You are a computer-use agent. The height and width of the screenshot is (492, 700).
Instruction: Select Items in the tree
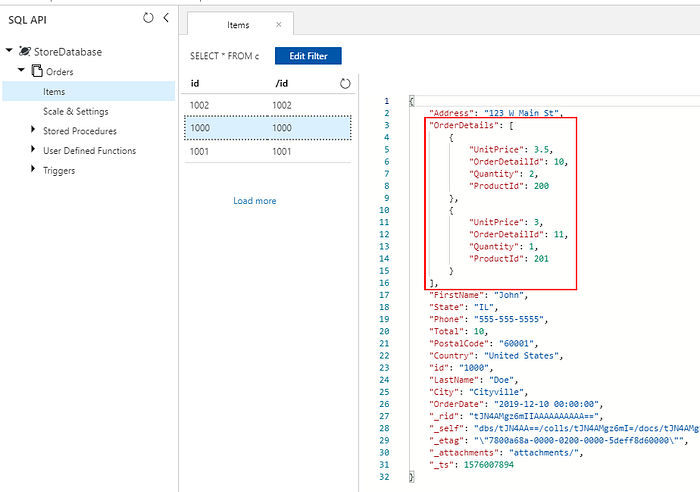click(x=88, y=91)
